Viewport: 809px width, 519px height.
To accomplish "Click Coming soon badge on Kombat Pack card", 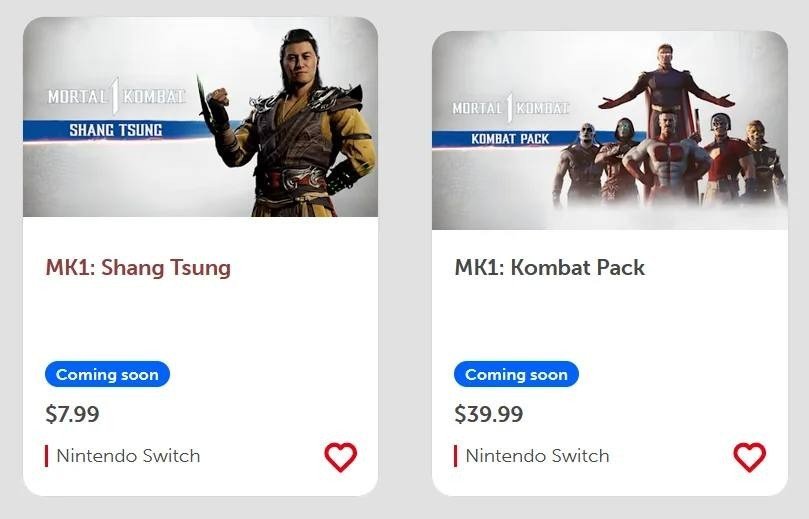I will (516, 374).
